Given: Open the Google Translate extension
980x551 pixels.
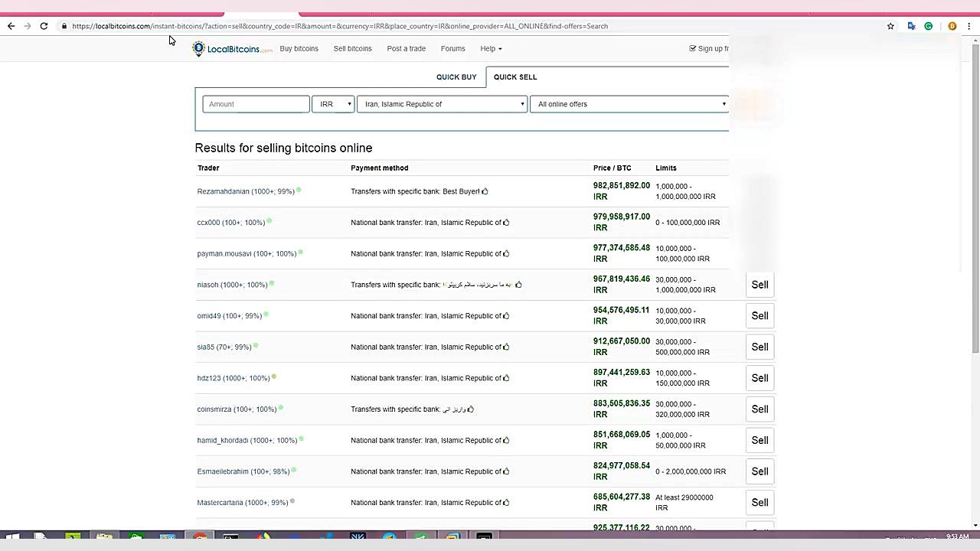Looking at the screenshot, I should point(911,26).
